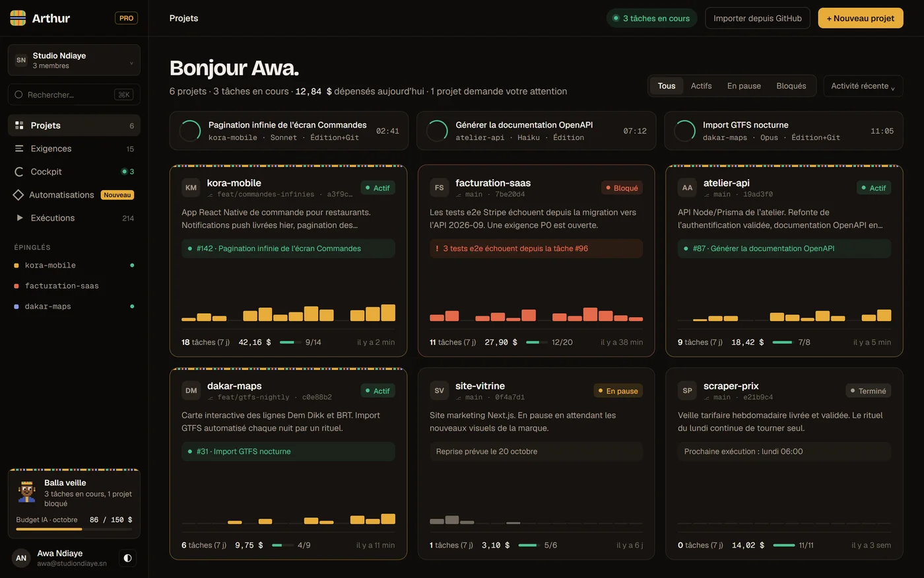Click progress ring of Pagination infinie task
This screenshot has height=578, width=924.
190,131
